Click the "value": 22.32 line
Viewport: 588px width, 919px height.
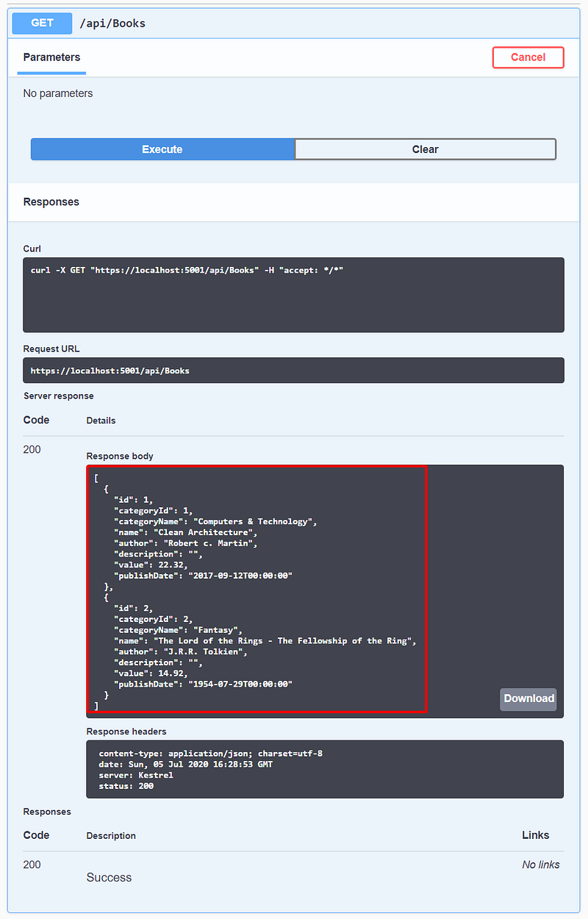coord(151,565)
